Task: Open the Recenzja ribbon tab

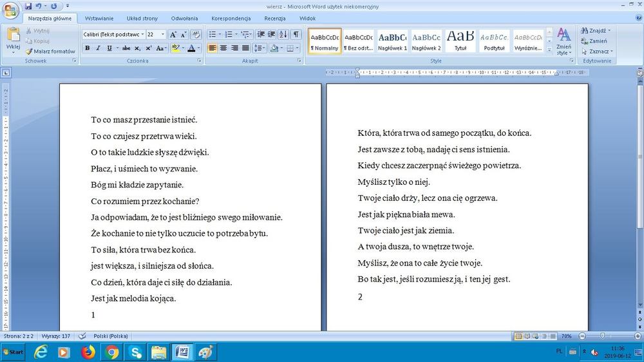Action: 274,19
